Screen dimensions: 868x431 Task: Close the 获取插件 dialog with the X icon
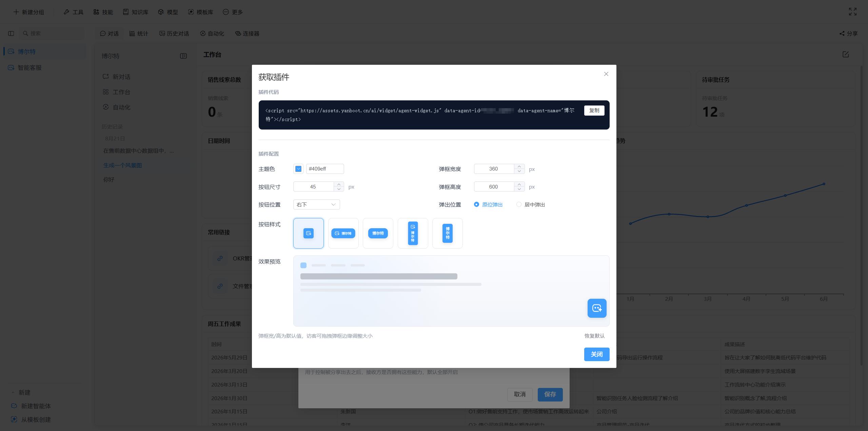coord(606,74)
